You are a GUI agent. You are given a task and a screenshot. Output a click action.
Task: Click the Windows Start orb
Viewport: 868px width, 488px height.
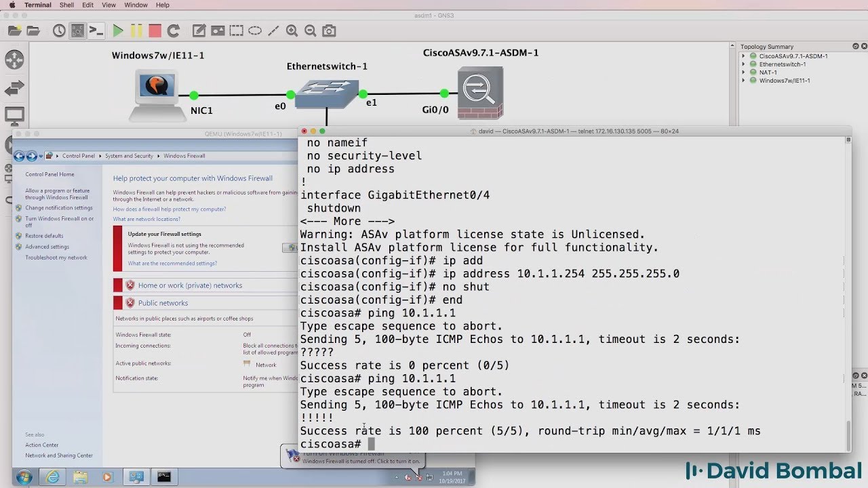pos(24,477)
